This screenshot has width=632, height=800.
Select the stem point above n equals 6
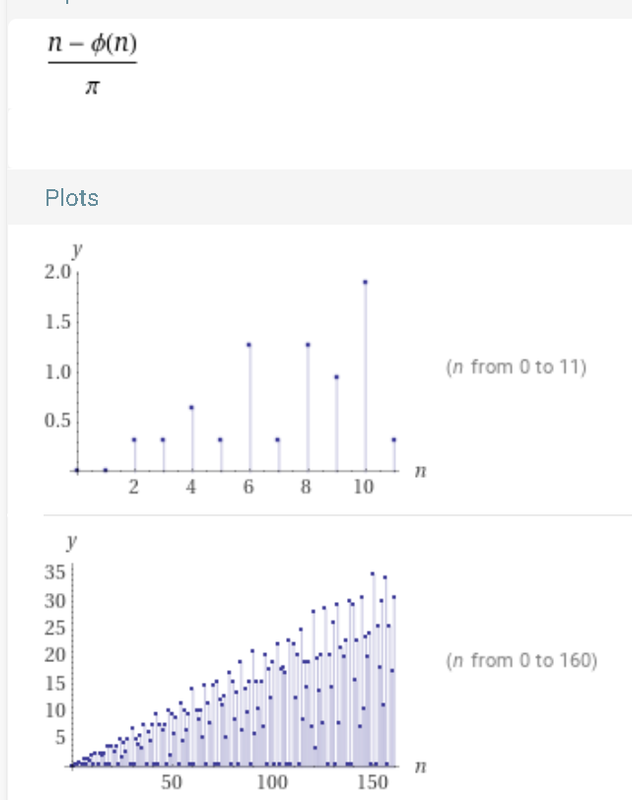point(249,345)
